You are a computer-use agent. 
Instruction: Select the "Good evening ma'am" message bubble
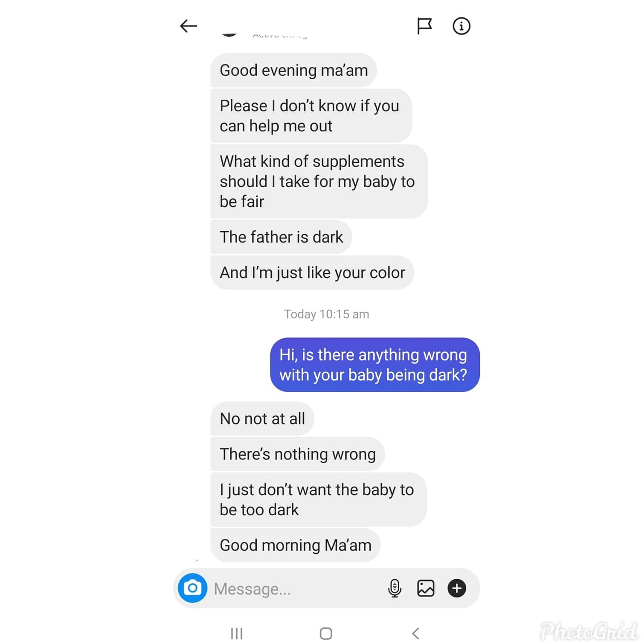click(x=293, y=70)
